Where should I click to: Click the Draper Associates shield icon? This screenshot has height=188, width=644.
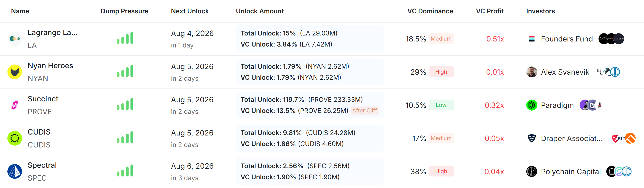532,138
